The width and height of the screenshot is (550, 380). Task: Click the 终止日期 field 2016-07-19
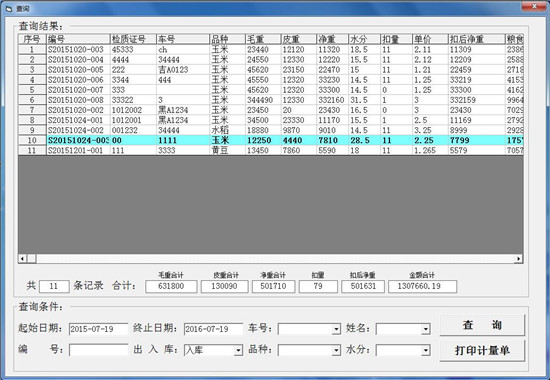[x=213, y=329]
